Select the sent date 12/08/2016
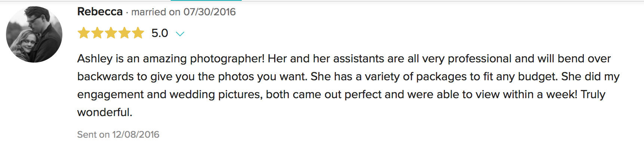The width and height of the screenshot is (644, 162). [136, 134]
